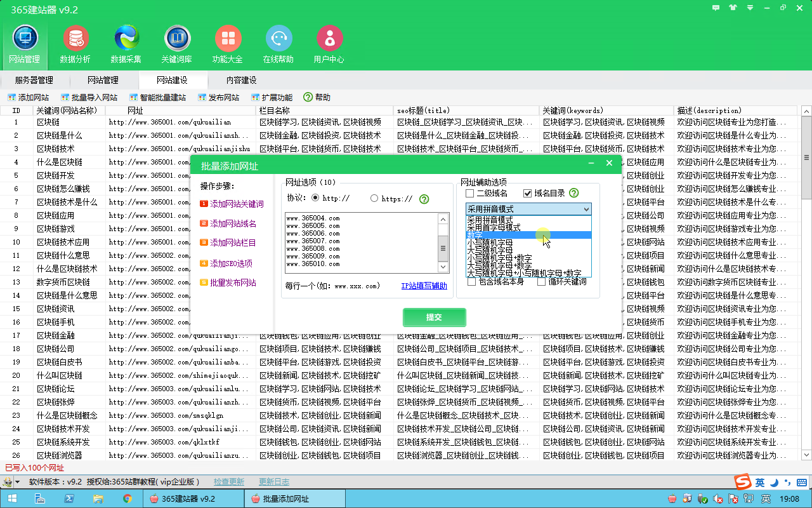This screenshot has height=508, width=812.
Task: Click 发布网站 toolbar item
Action: click(218, 97)
